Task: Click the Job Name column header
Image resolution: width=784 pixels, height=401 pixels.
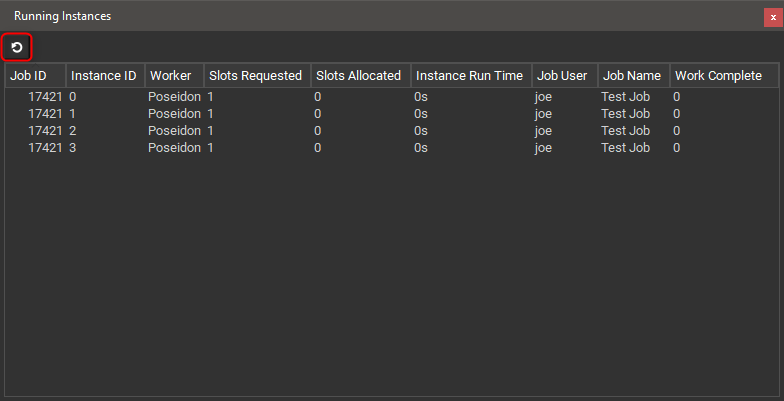Action: tap(631, 76)
